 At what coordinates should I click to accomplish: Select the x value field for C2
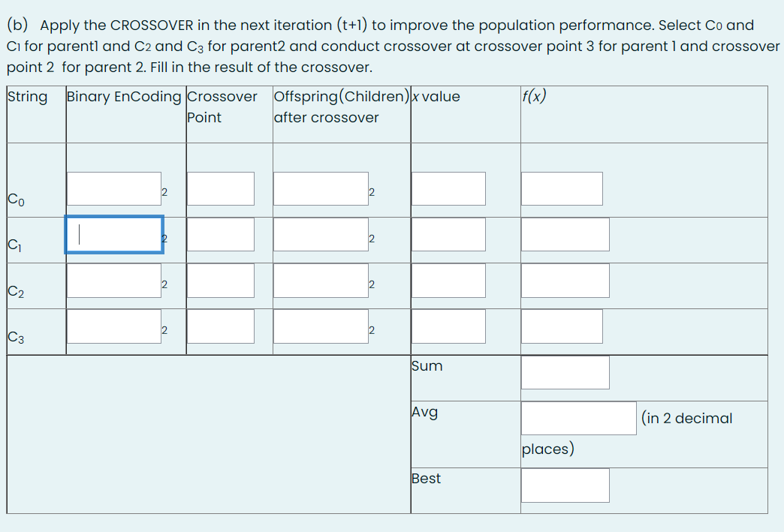[x=448, y=281]
